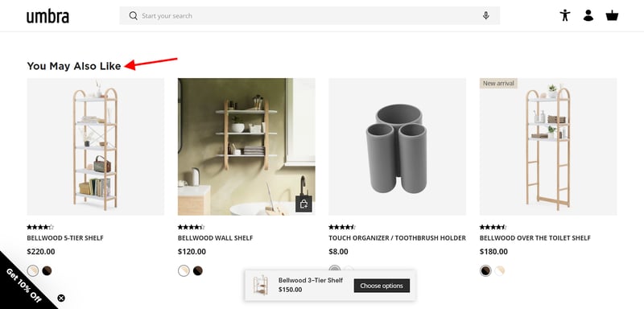
Task: Select white swatch for Over The Toilet Shelf
Action: click(499, 271)
